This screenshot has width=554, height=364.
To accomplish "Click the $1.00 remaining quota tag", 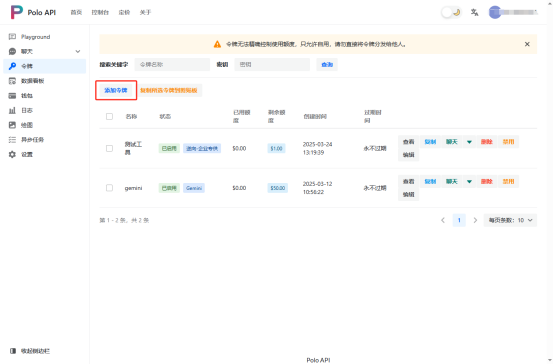I will (276, 148).
